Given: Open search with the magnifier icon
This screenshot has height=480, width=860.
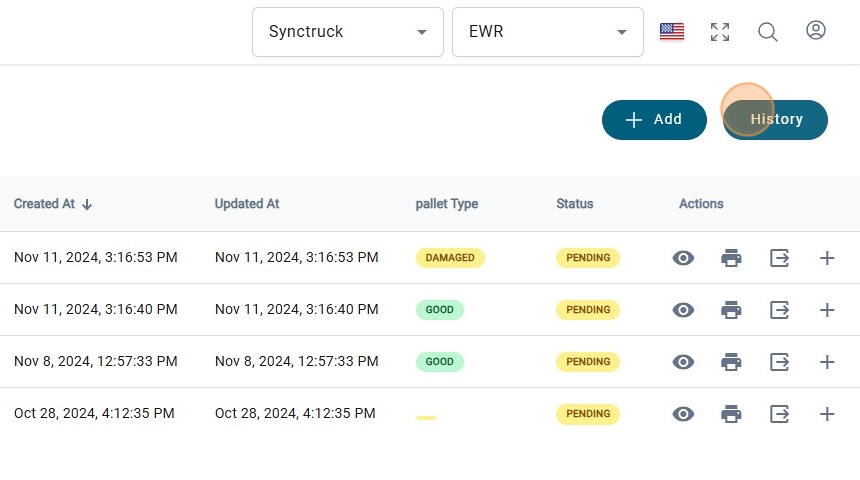Looking at the screenshot, I should (768, 32).
